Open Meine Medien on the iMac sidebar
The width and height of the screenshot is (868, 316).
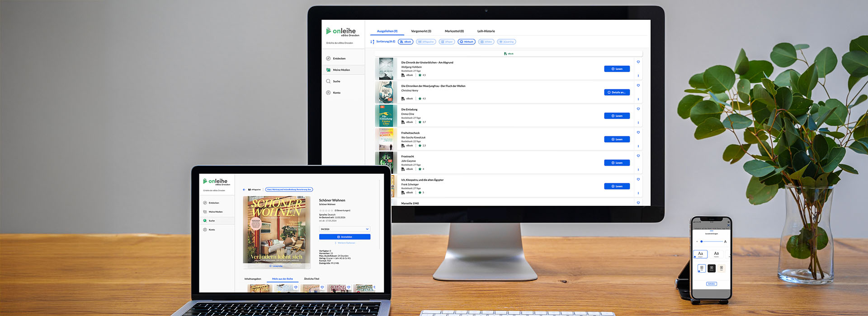pos(343,70)
